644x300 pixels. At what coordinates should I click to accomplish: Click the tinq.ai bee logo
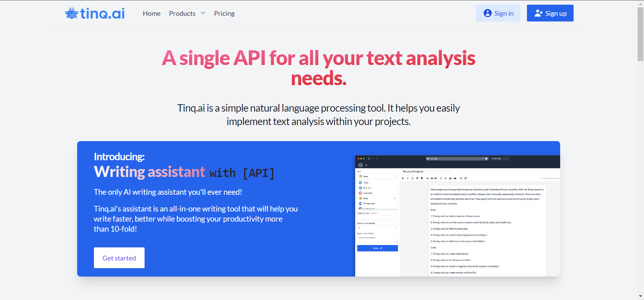click(95, 13)
